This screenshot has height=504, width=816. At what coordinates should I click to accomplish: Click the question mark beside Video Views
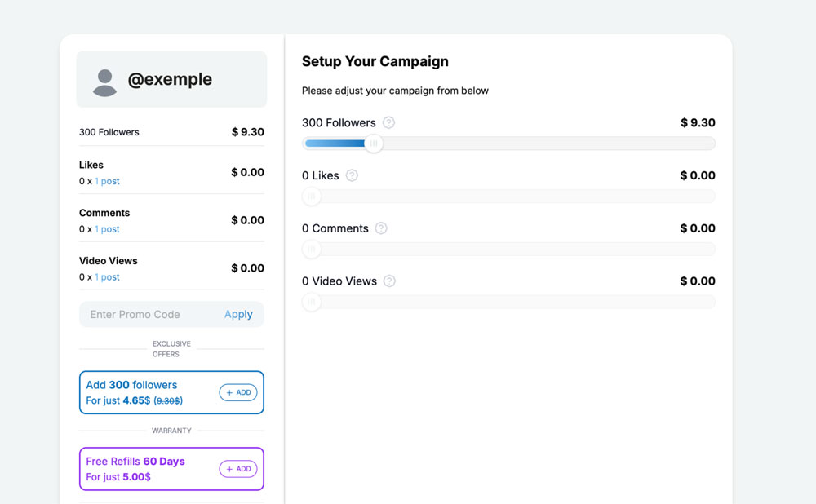(389, 281)
